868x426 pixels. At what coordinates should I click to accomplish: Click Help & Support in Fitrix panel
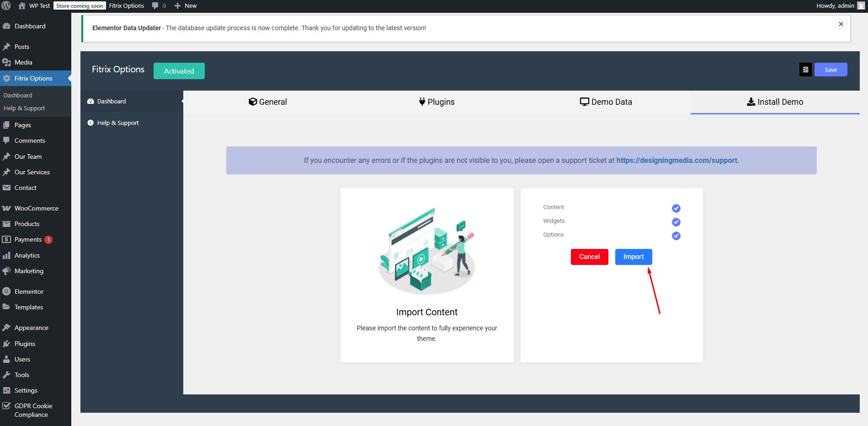[117, 123]
